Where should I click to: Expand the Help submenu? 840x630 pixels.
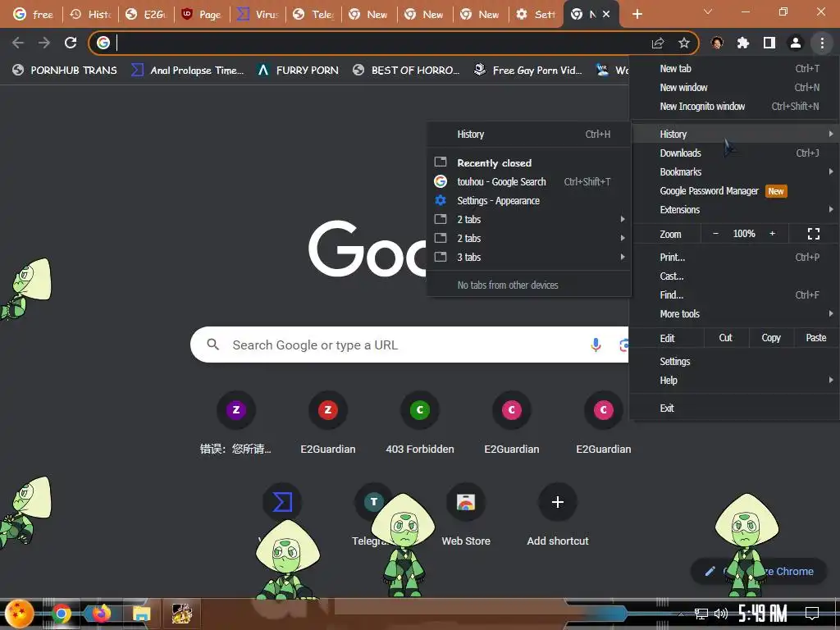734,381
